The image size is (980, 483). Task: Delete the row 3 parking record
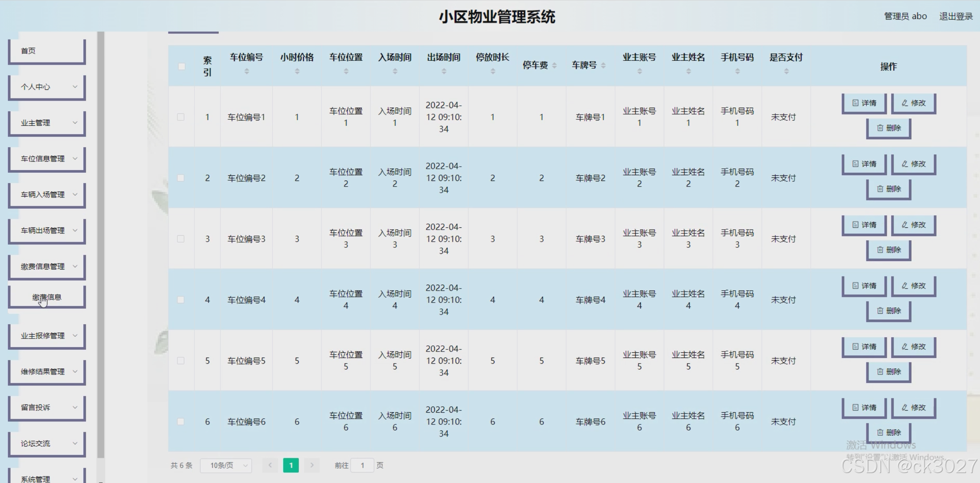point(888,250)
